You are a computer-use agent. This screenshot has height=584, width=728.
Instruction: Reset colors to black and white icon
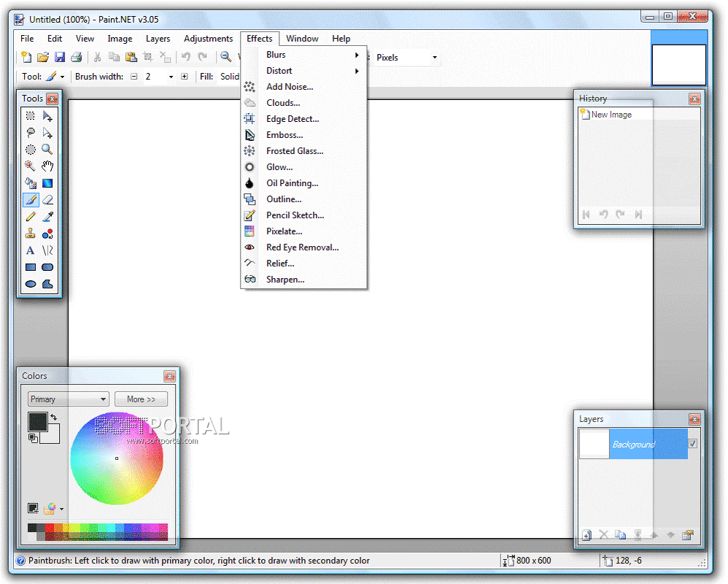(33, 438)
